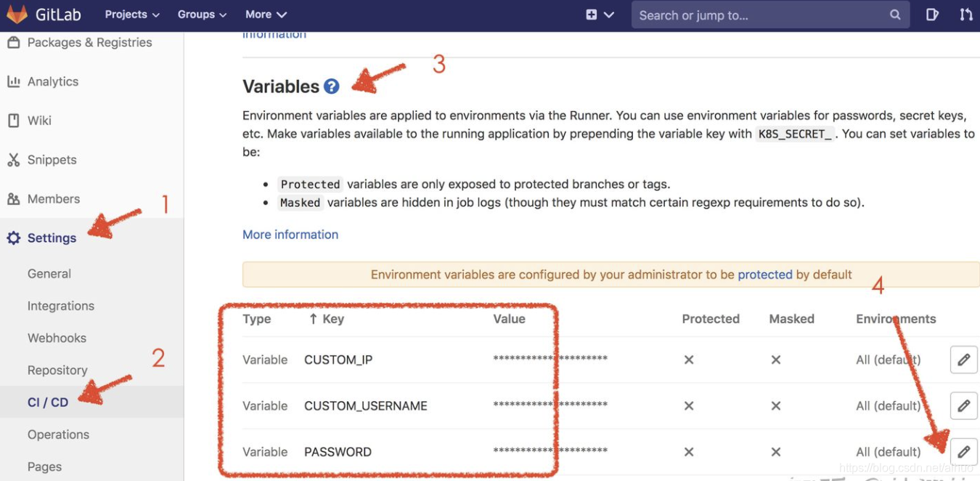Image resolution: width=980 pixels, height=481 pixels.
Task: Click CUSTOM_IP key text
Action: 338,360
